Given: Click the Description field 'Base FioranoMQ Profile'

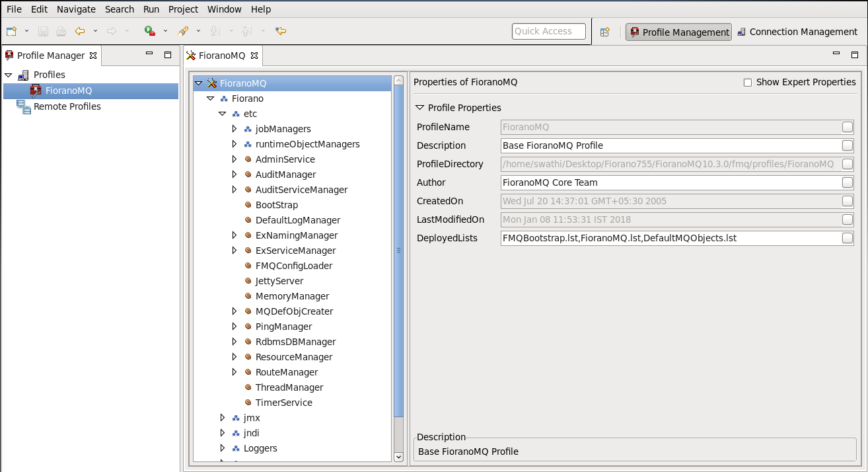Looking at the screenshot, I should point(670,145).
